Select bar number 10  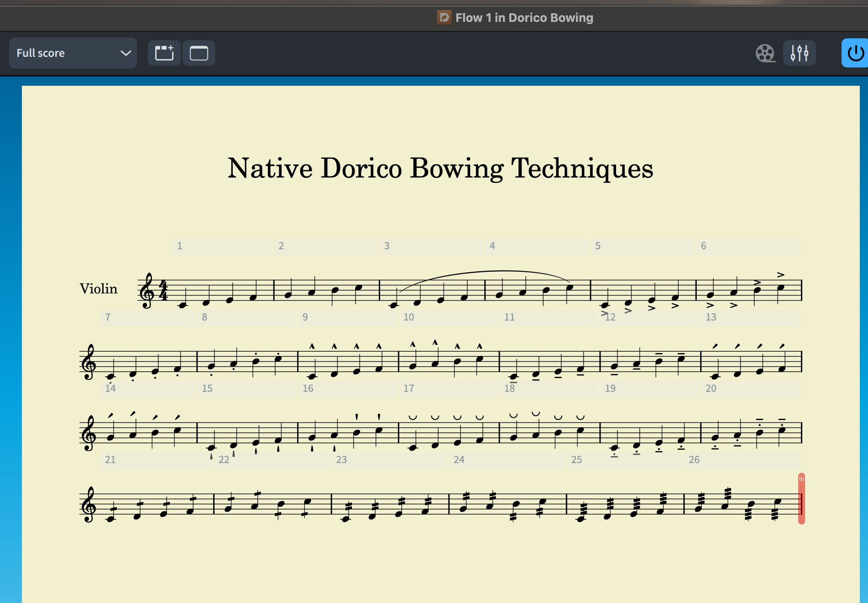(x=409, y=317)
